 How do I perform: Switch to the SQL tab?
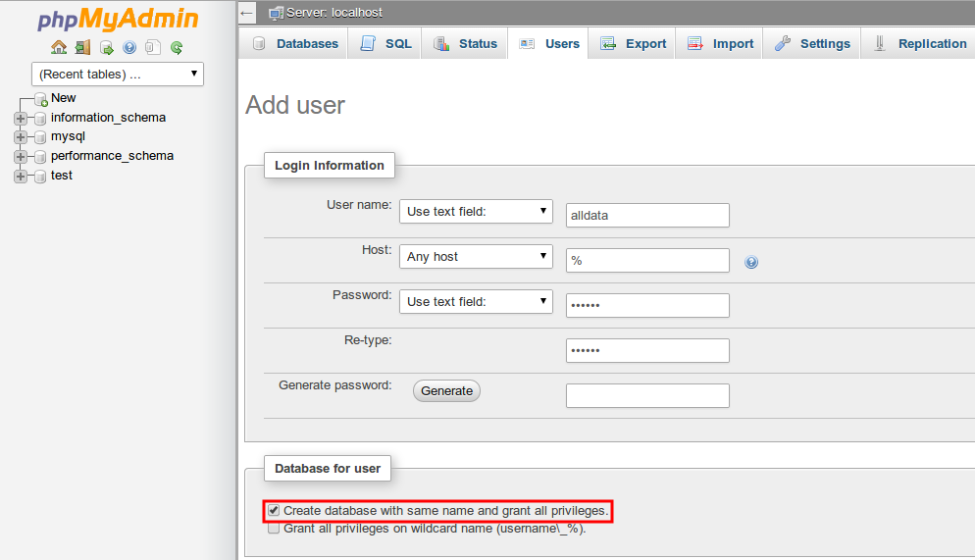(385, 43)
